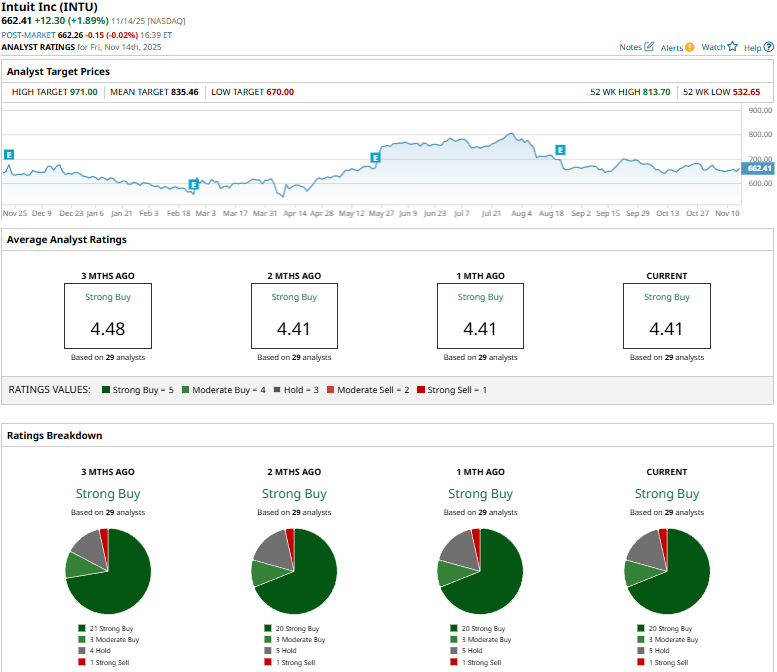Open the Help question mark icon
The image size is (777, 672).
(769, 47)
